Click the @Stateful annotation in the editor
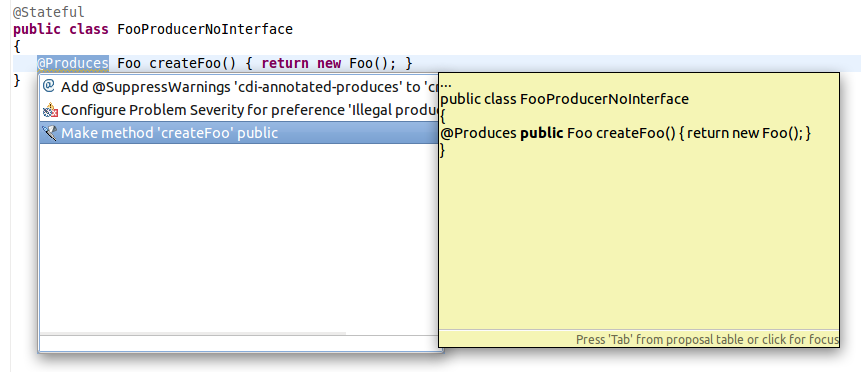Screen dimensions: 861x372 (x=49, y=12)
